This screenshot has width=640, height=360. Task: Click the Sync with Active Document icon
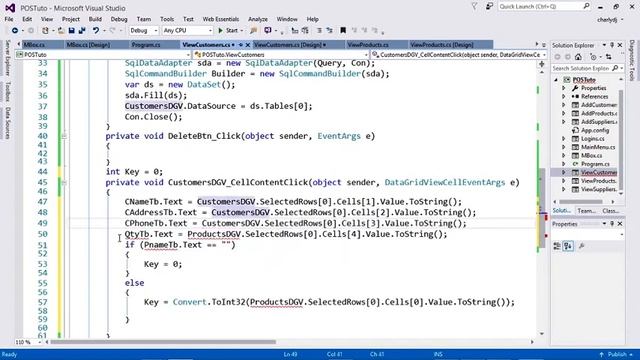point(609,57)
